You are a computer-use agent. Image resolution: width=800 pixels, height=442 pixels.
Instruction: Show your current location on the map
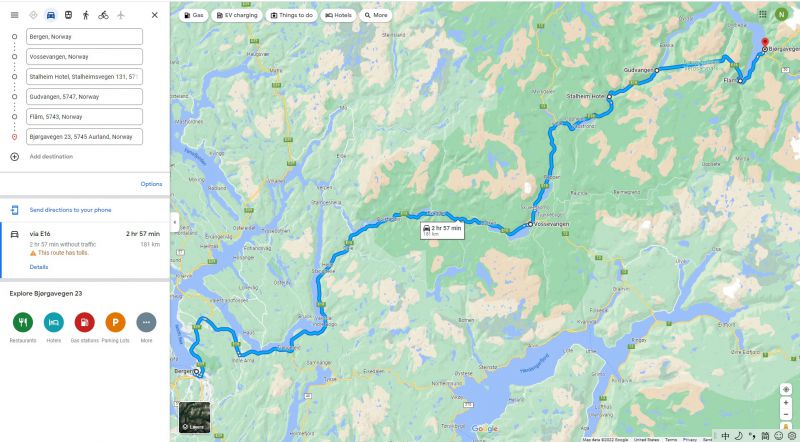tap(786, 389)
